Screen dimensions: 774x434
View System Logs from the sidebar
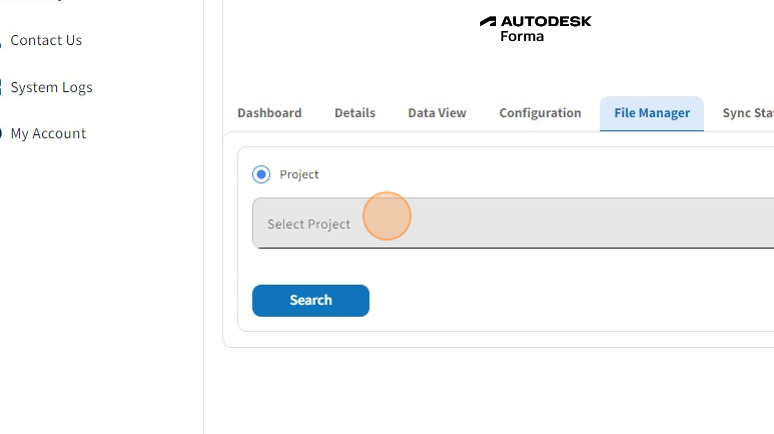[51, 88]
